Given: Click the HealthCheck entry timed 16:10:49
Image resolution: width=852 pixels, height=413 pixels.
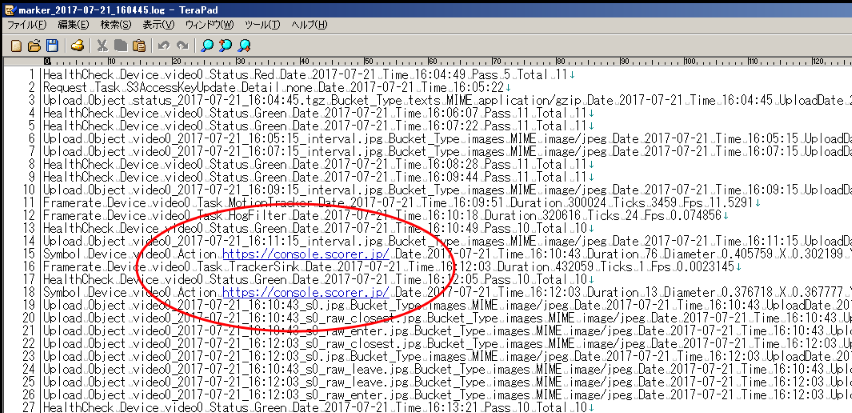Looking at the screenshot, I should (x=318, y=228).
